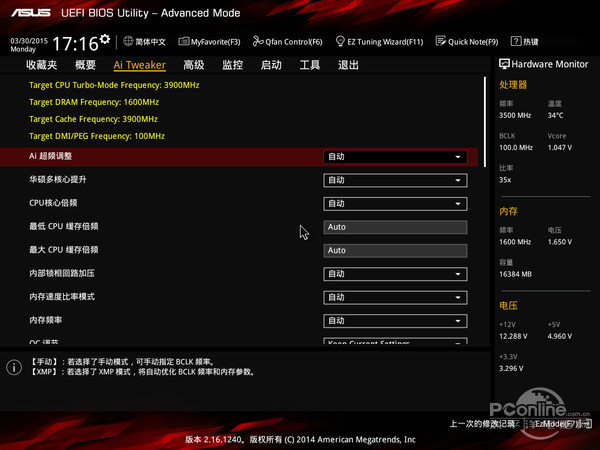Click 上一次的修改记录 at the bottom
This screenshot has height=450, width=600.
[482, 424]
